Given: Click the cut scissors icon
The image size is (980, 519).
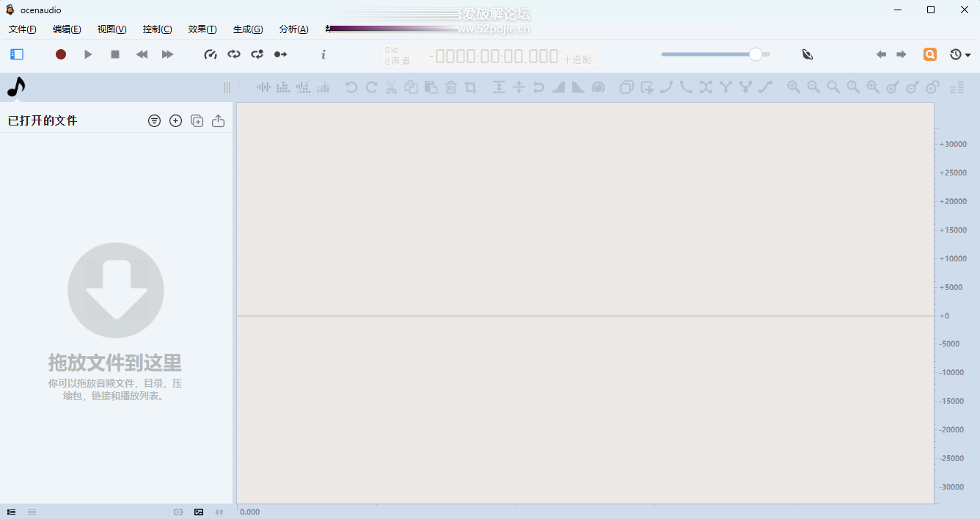Looking at the screenshot, I should click(x=391, y=87).
